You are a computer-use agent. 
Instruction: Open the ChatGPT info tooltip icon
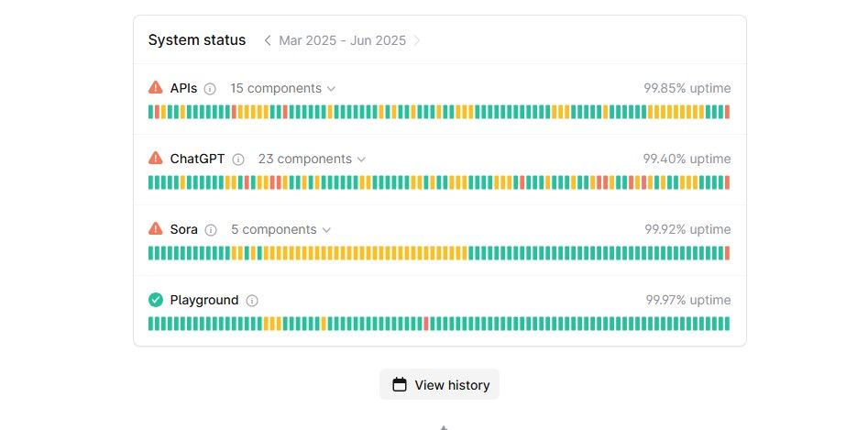point(238,160)
